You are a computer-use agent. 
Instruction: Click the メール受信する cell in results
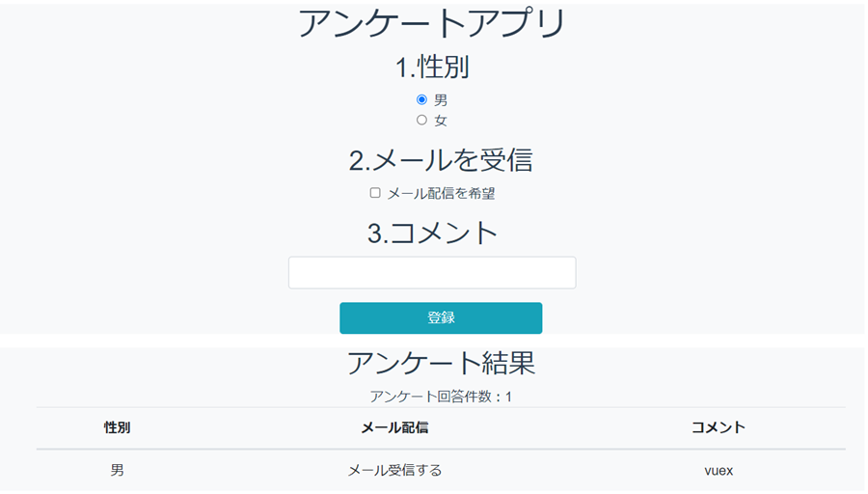394,471
